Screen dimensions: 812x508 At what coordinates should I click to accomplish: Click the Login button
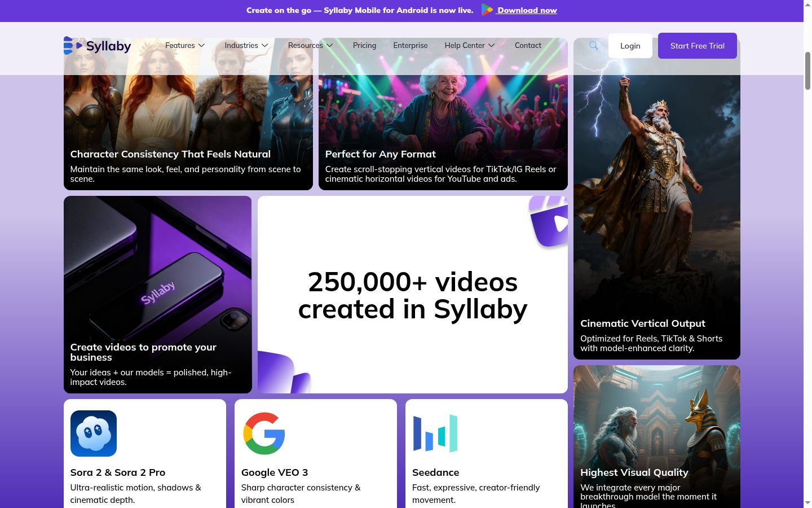coord(630,46)
